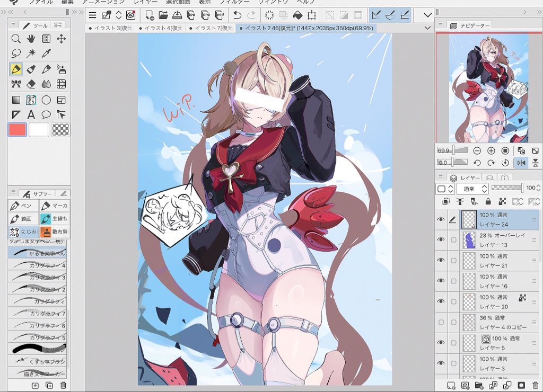Zoom out in the Navigator panel
This screenshot has height=392, width=543.
tap(477, 150)
